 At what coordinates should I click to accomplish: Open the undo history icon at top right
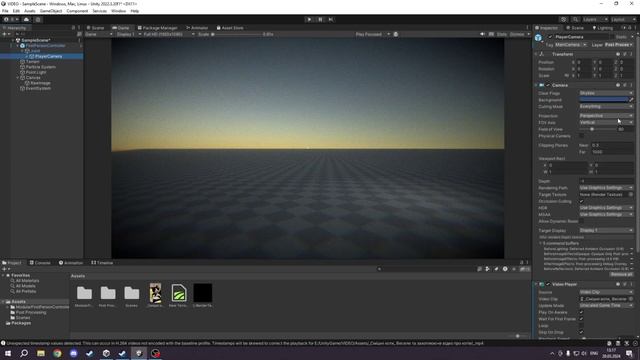(x=564, y=19)
